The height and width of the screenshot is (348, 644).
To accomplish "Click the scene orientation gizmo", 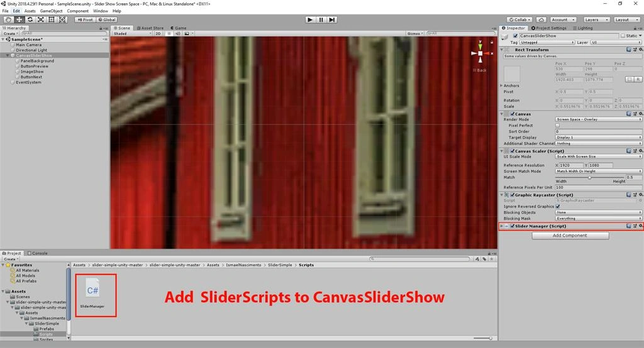I will [x=480, y=53].
